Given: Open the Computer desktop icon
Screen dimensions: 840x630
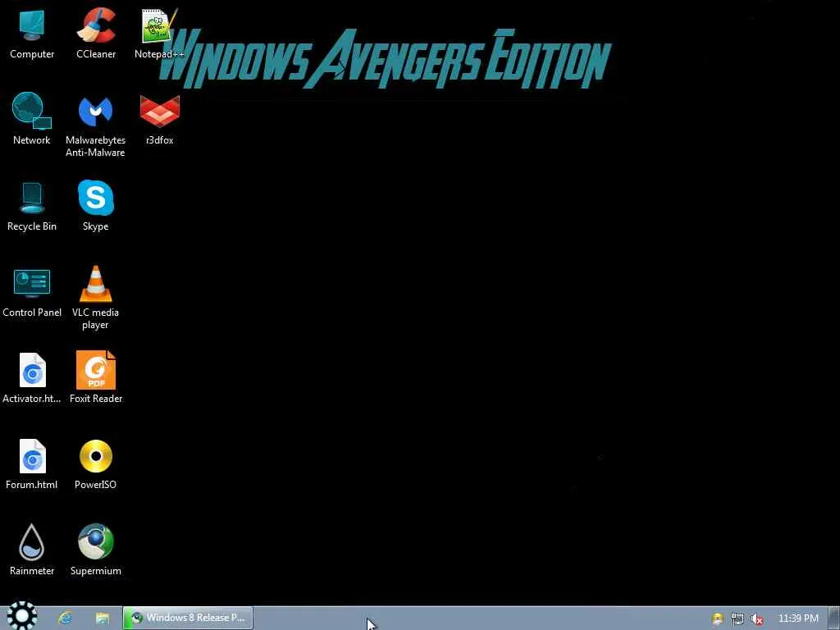Looking at the screenshot, I should click(32, 33).
